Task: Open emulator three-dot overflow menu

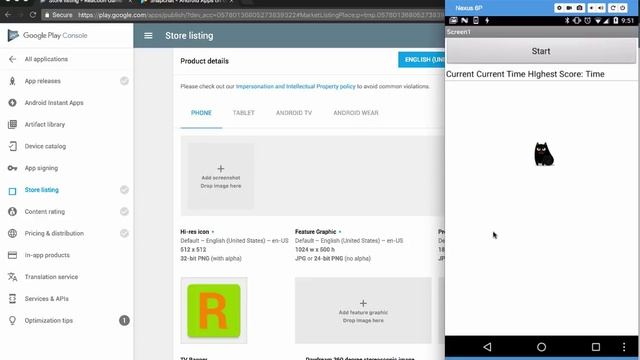Action: click(624, 347)
